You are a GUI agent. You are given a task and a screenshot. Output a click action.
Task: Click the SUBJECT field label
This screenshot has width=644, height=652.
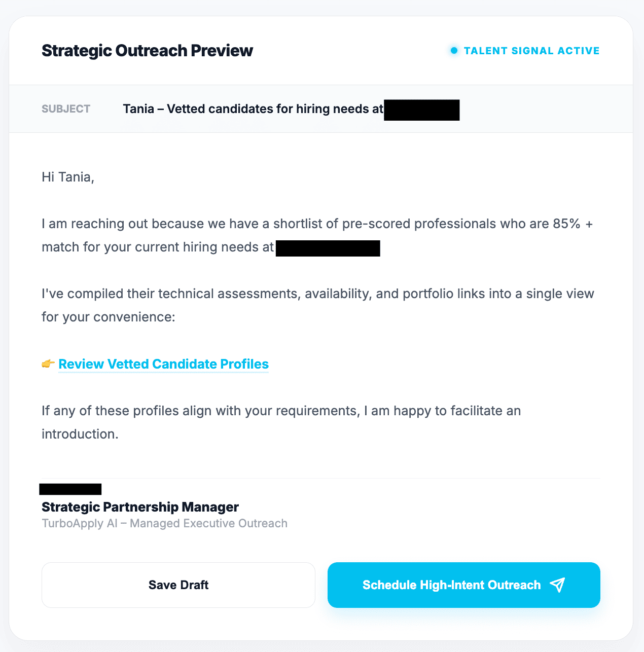click(66, 109)
